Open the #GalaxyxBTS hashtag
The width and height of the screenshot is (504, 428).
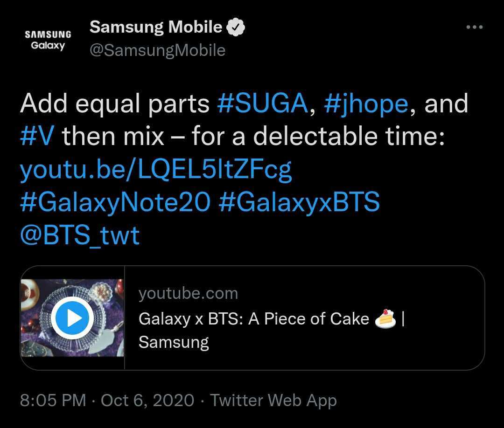(x=299, y=203)
